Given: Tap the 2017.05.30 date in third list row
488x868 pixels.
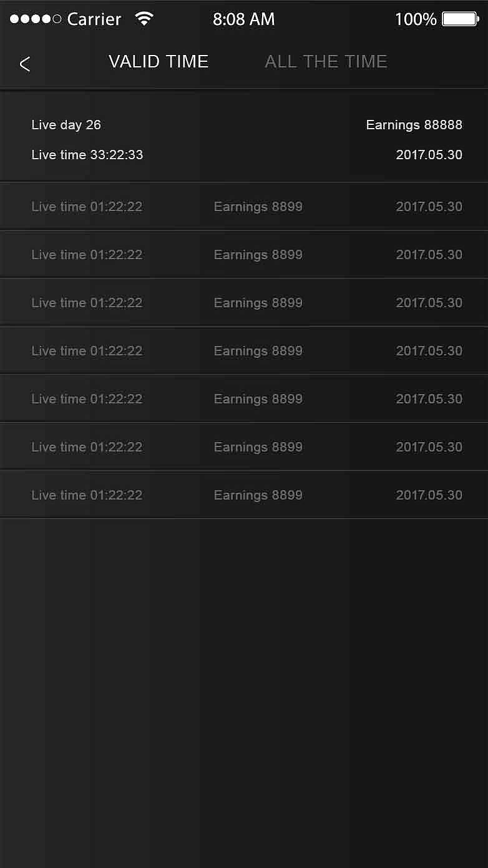Looking at the screenshot, I should [429, 303].
